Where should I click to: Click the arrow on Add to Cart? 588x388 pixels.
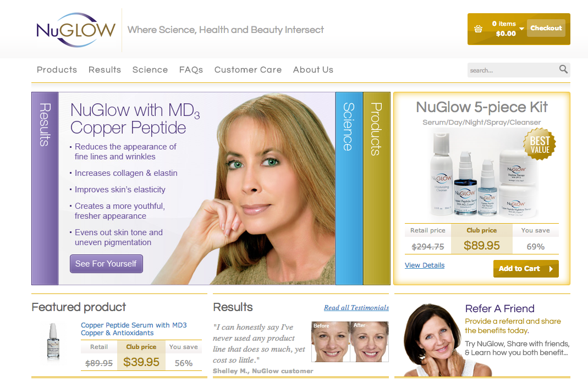coord(551,269)
